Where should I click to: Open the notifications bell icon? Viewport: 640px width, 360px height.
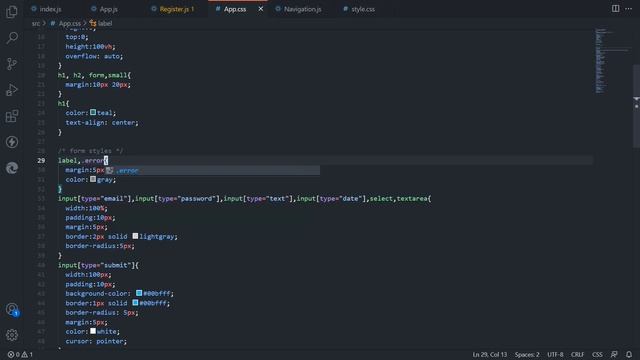(x=629, y=355)
